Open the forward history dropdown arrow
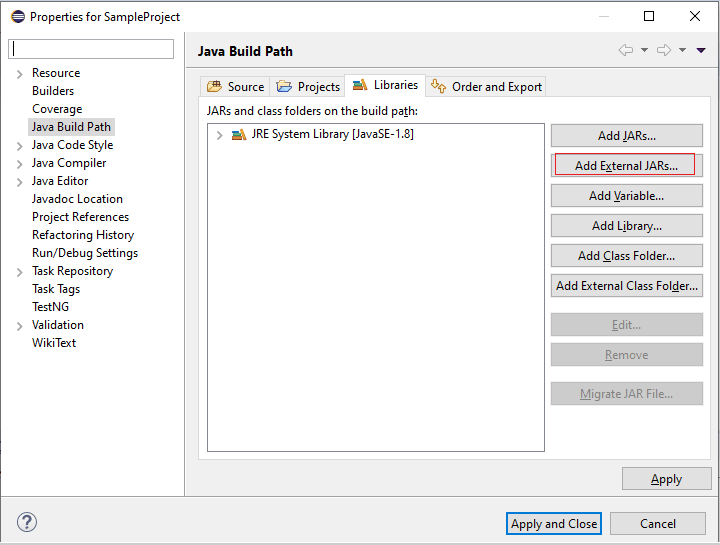Screen dimensions: 720x545 682,50
